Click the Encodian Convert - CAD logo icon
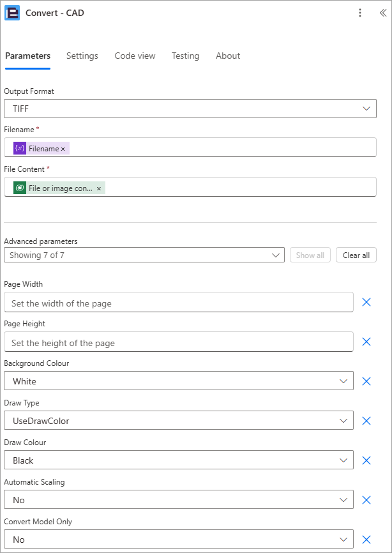This screenshot has height=553, width=392. coord(12,13)
